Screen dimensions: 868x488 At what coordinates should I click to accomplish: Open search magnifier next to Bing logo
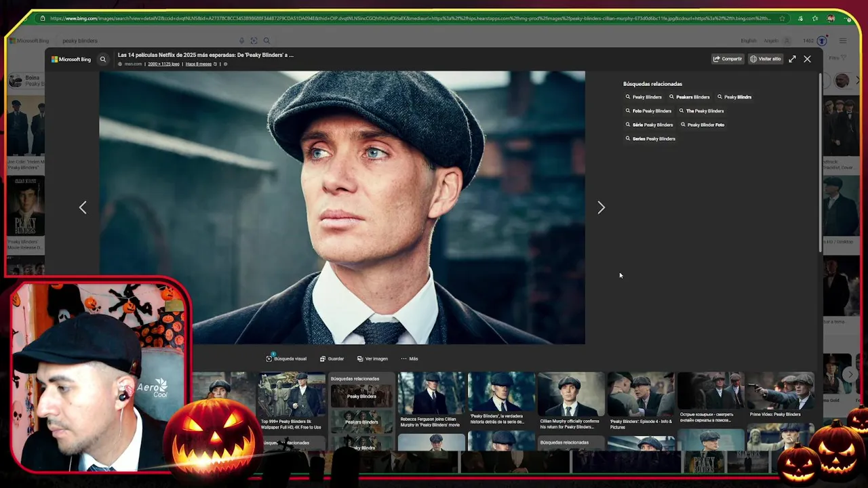(x=103, y=59)
